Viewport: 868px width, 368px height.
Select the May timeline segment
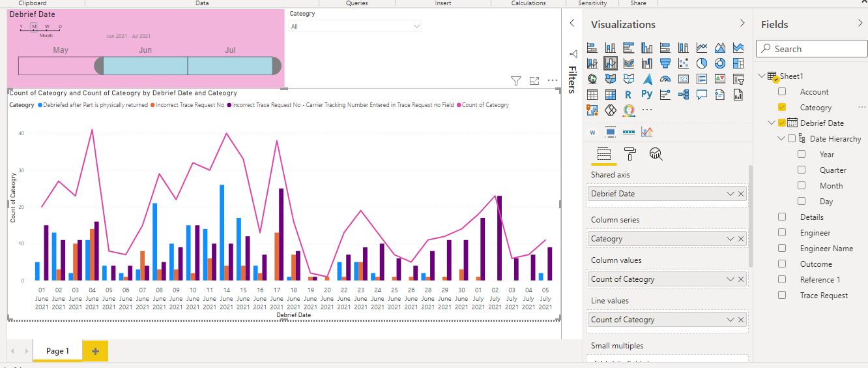click(61, 65)
